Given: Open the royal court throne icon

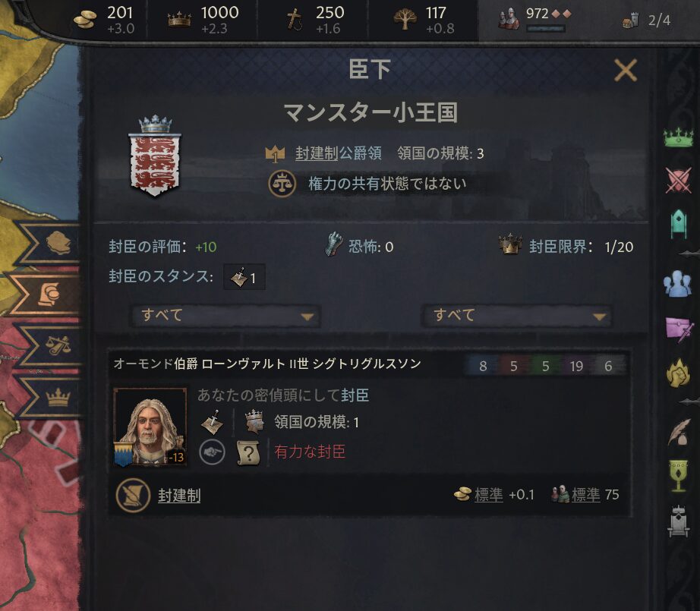Looking at the screenshot, I should point(678,521).
